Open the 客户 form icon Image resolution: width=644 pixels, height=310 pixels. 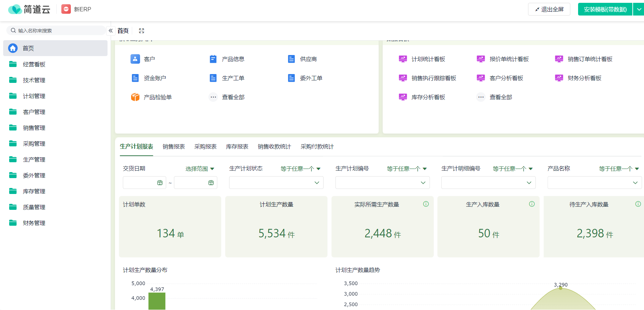pyautogui.click(x=135, y=59)
